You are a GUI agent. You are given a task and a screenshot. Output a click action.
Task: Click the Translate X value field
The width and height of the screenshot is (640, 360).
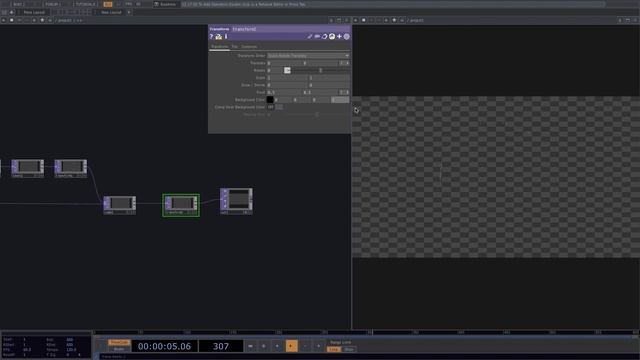tap(284, 63)
